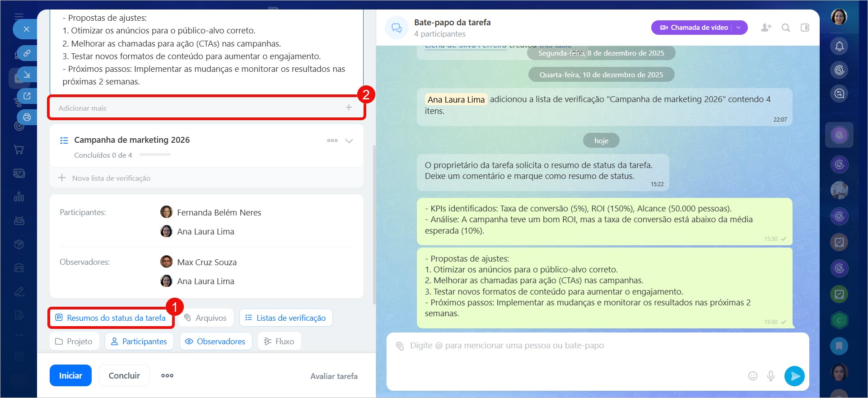Open checklist three-dots options menu
868x398 pixels.
332,140
